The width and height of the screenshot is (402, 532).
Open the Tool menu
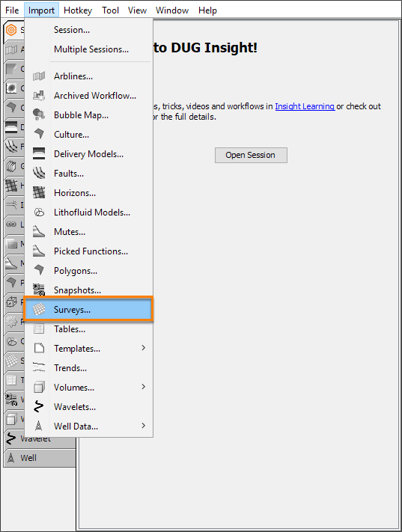(110, 10)
